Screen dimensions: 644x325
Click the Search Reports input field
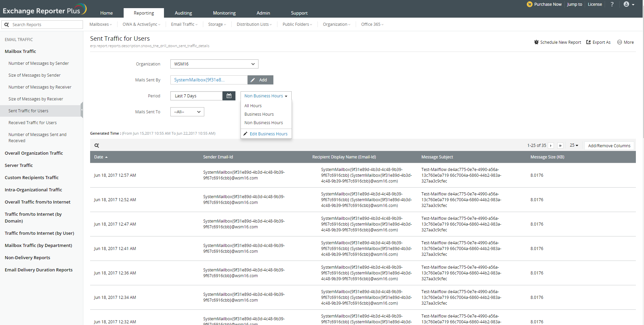pos(46,25)
